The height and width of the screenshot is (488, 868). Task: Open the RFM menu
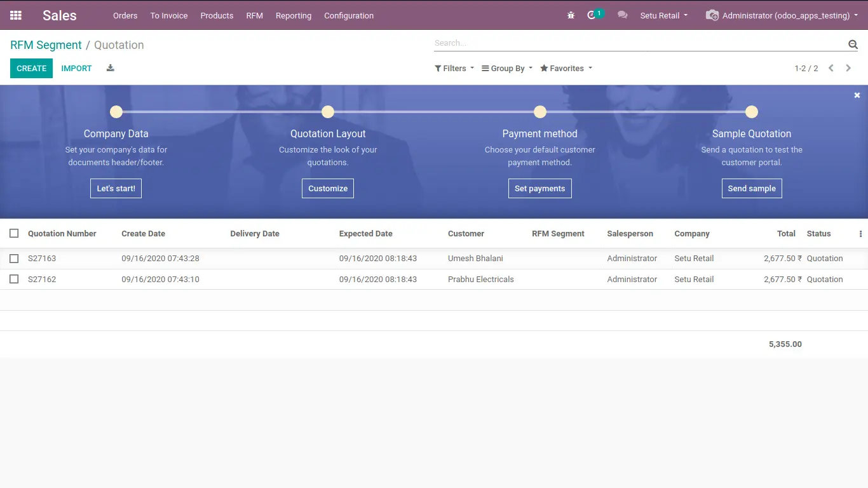click(x=255, y=15)
